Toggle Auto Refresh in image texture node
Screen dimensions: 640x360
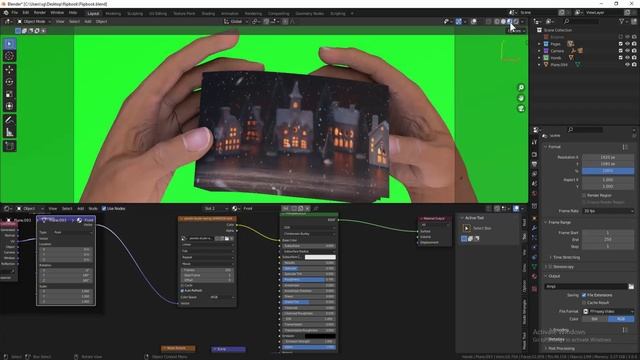[x=182, y=291]
